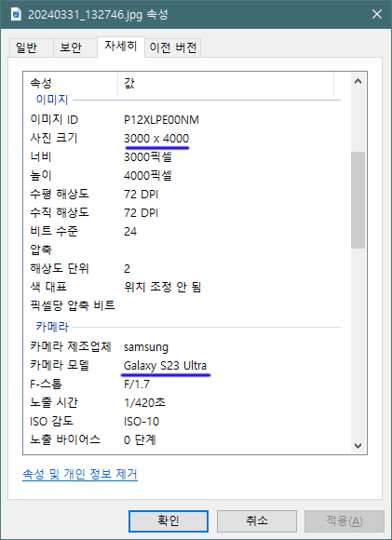
Task: Close the properties dialog with X
Action: point(377,14)
